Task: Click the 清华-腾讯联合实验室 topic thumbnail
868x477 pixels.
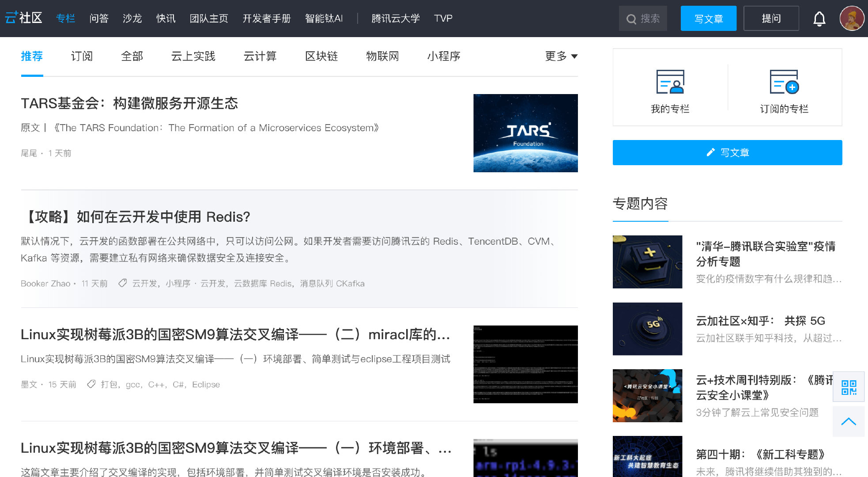Action: coord(647,262)
